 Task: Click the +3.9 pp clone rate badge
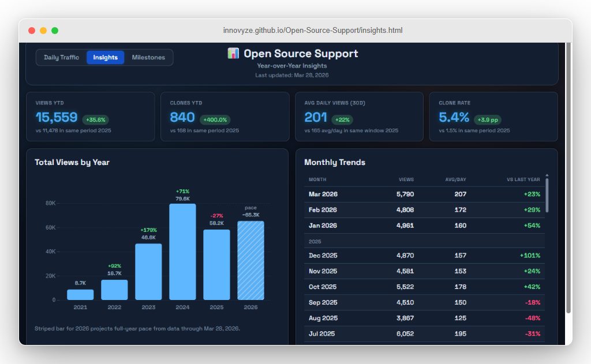tap(488, 120)
